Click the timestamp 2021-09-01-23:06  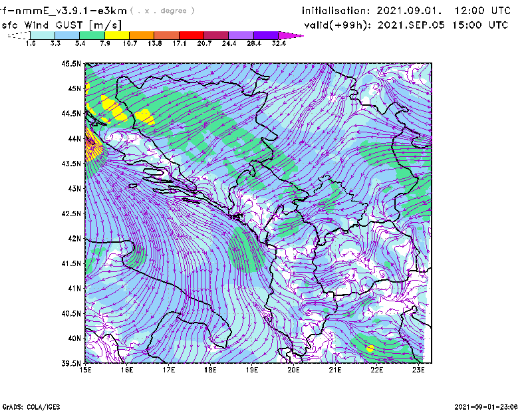486,407
